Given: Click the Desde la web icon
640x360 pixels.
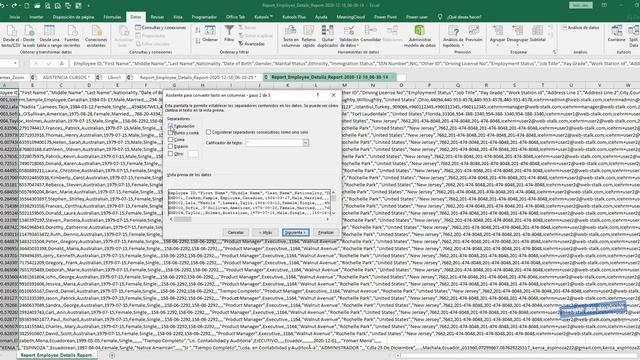Looking at the screenshot, I should pyautogui.click(x=29, y=36).
